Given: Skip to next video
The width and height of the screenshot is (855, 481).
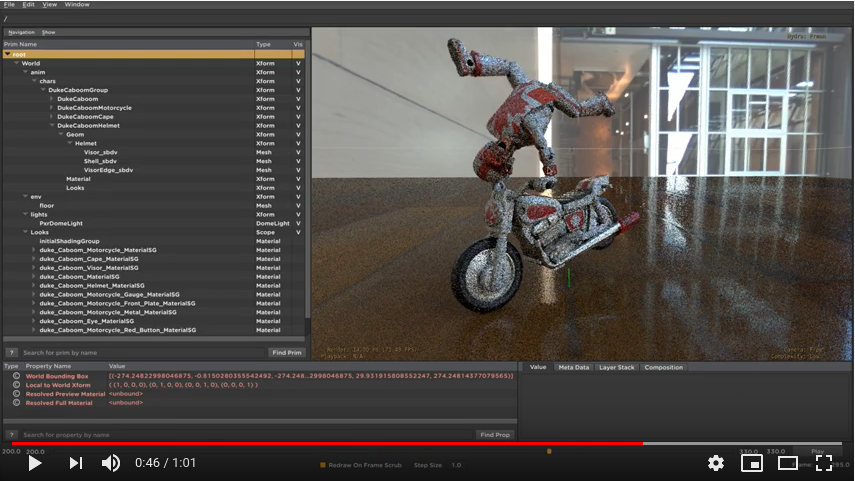Looking at the screenshot, I should 76,463.
